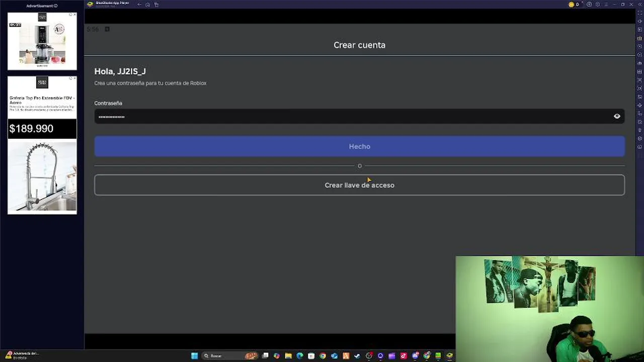Open Outlook from the taskbar

click(334, 356)
